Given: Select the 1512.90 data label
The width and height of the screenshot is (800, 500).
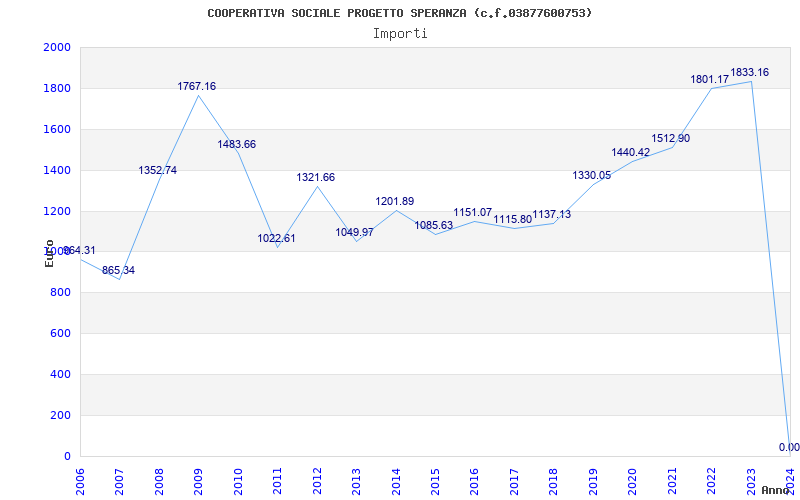Looking at the screenshot, I should (671, 138).
